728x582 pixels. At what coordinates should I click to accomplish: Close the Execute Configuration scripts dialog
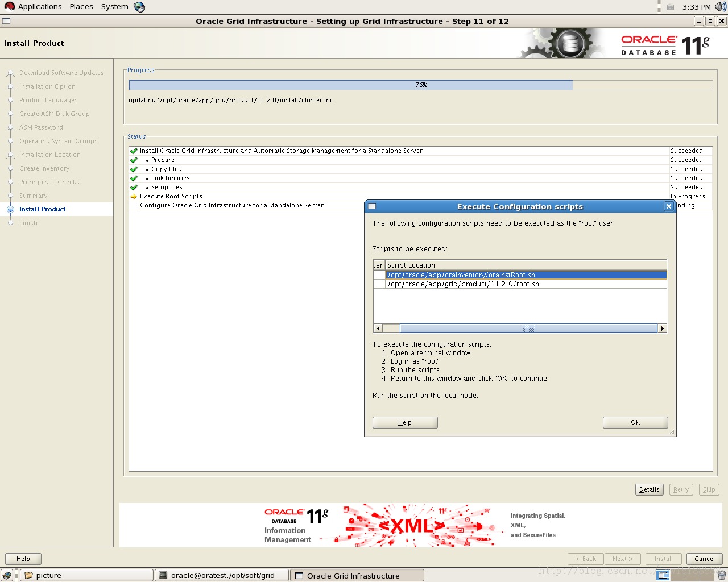click(x=669, y=206)
